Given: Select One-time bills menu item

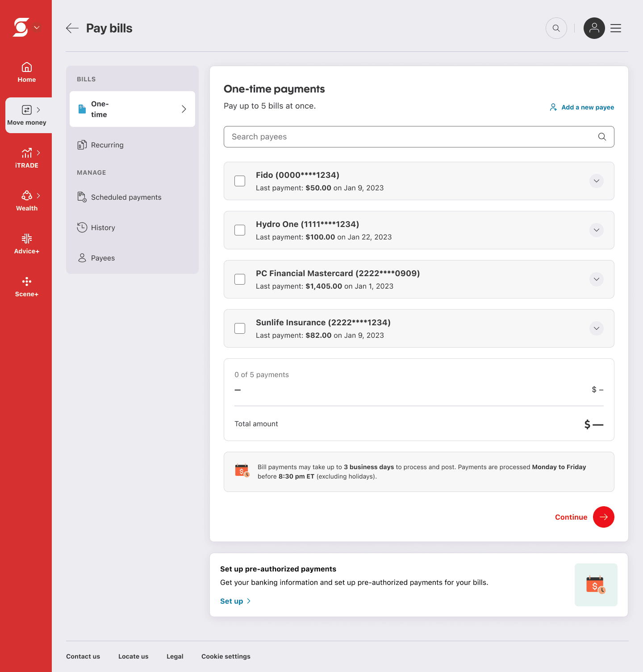Looking at the screenshot, I should click(132, 109).
